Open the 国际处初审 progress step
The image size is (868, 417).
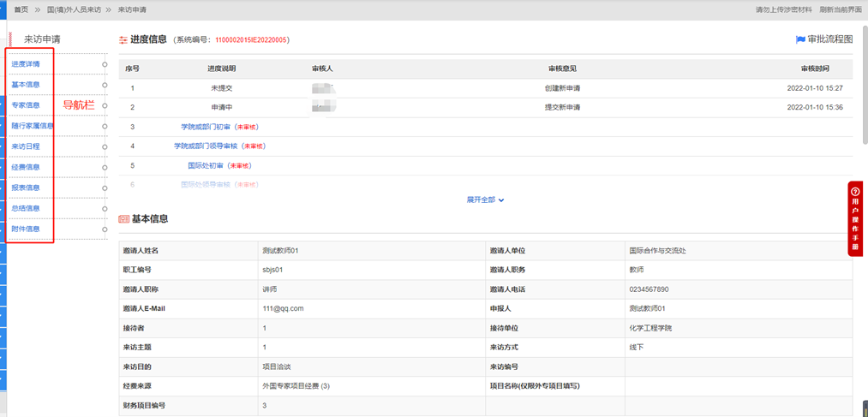point(206,165)
